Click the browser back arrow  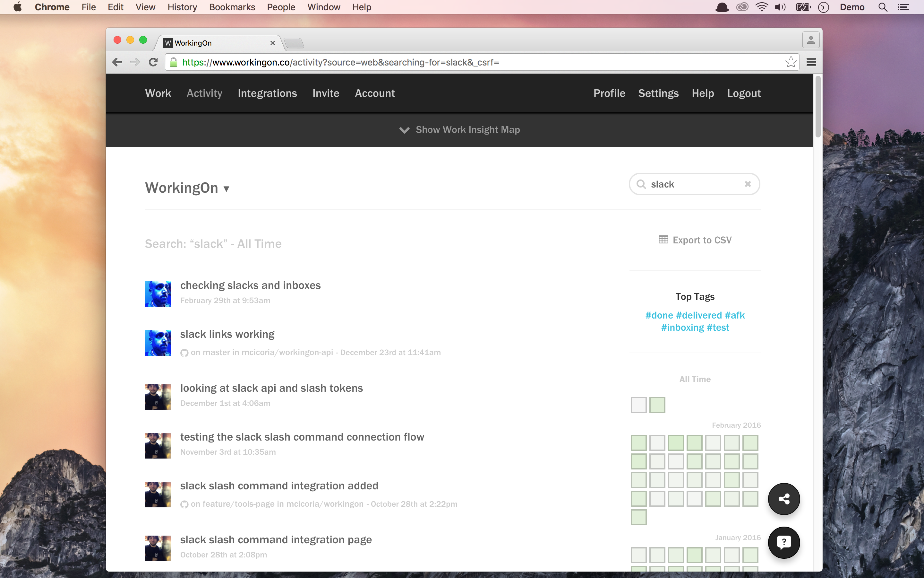tap(117, 62)
